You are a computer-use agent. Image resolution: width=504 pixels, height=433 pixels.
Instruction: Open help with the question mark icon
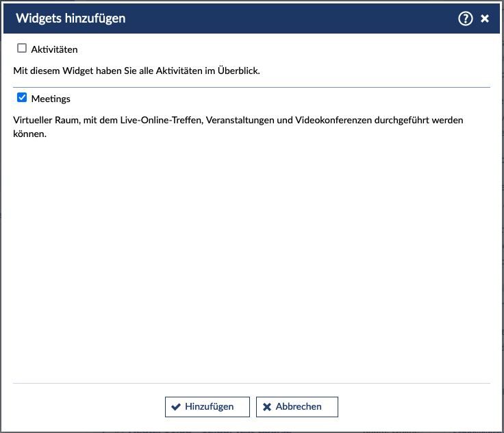[x=466, y=18]
